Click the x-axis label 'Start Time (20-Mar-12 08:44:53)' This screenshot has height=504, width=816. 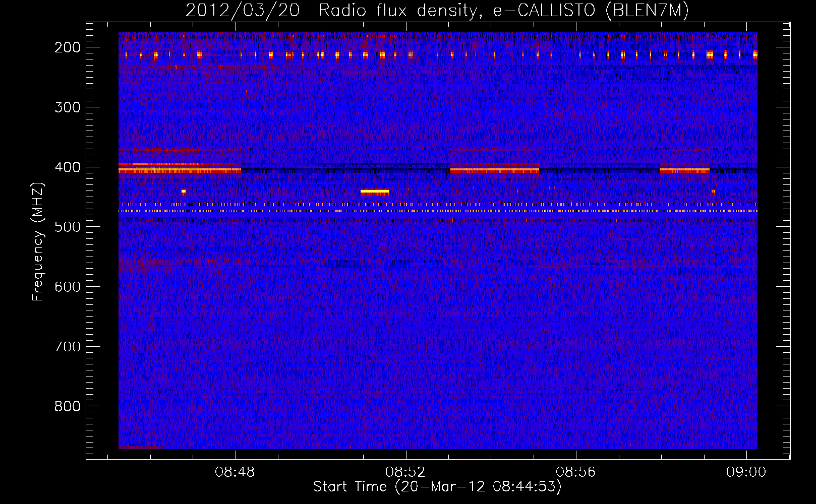coord(437,487)
